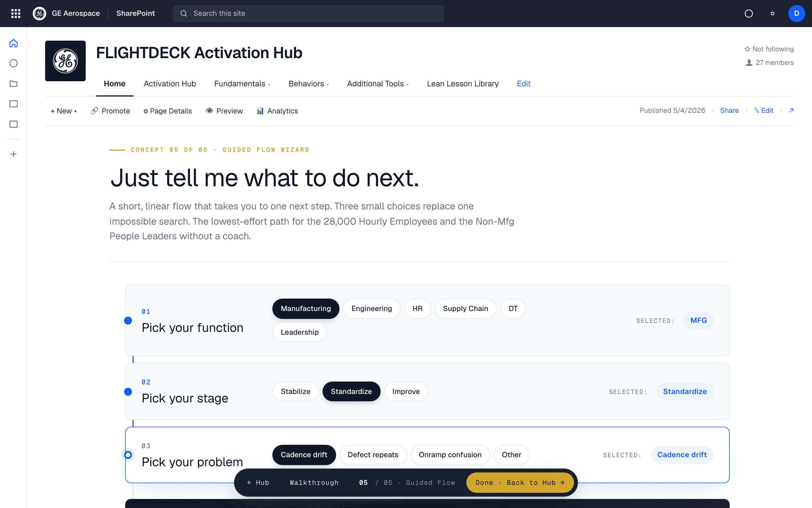Click the Promote link icon
The width and height of the screenshot is (812, 508).
(x=95, y=111)
